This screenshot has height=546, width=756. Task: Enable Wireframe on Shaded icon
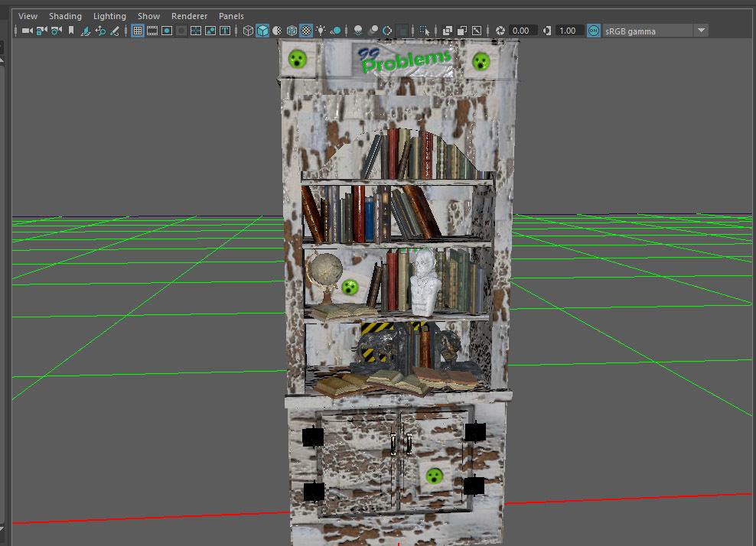click(x=292, y=31)
